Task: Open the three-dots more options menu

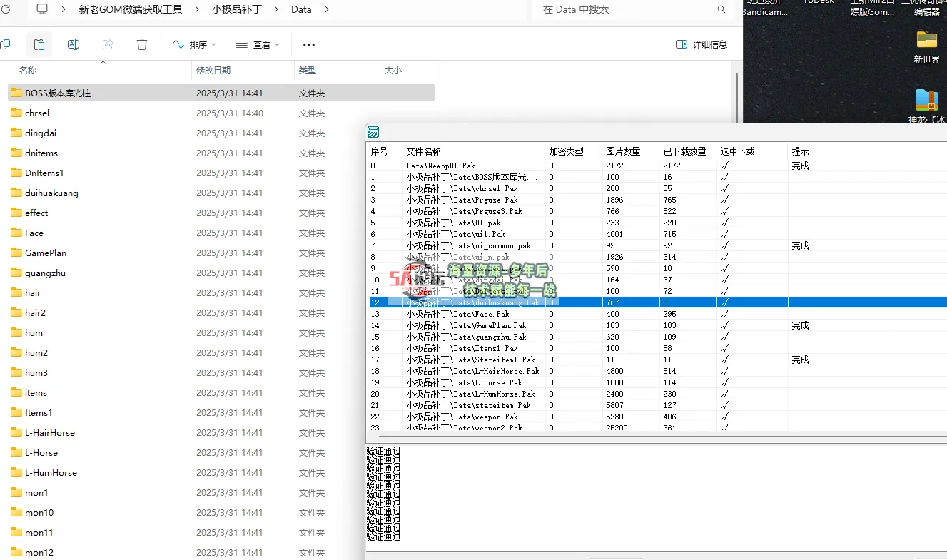Action: click(309, 44)
